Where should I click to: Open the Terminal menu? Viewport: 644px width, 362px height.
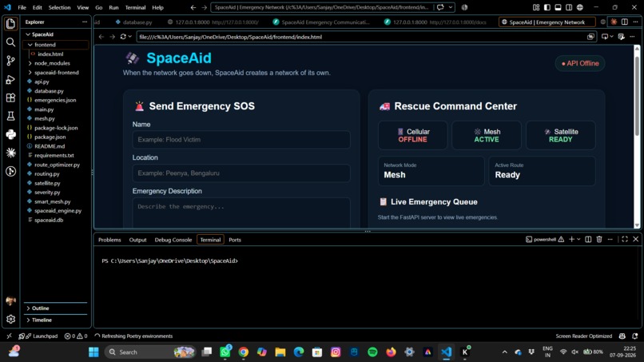pos(135,7)
